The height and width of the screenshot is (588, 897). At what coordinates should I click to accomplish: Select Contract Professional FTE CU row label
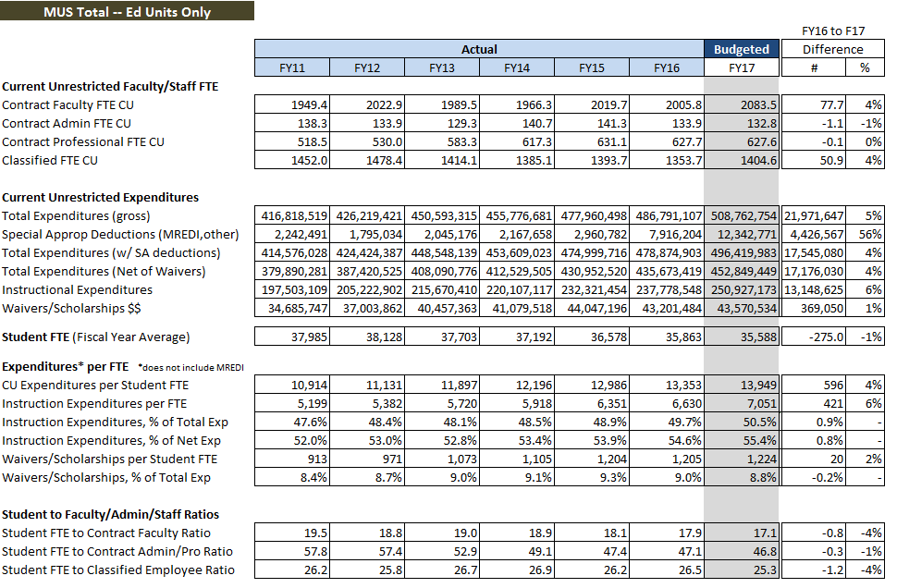[x=83, y=141]
